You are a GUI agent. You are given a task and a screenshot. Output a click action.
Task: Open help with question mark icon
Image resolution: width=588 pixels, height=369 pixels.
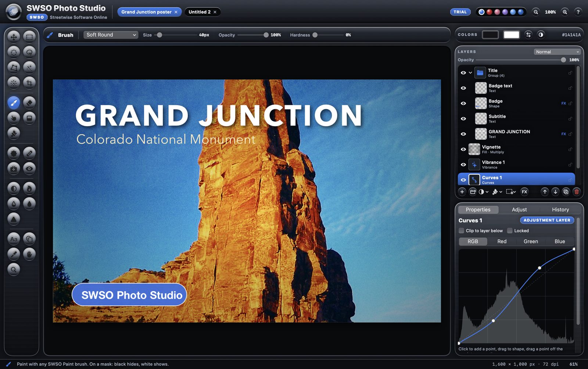coord(578,12)
